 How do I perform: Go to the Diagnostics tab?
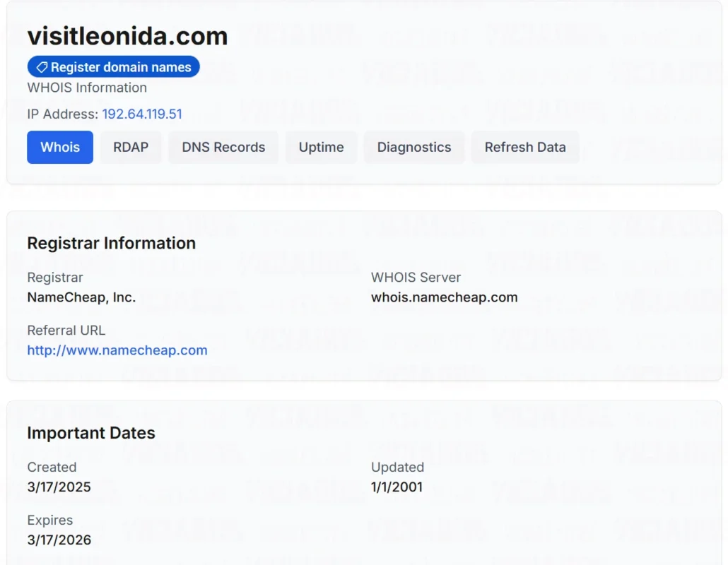click(414, 147)
